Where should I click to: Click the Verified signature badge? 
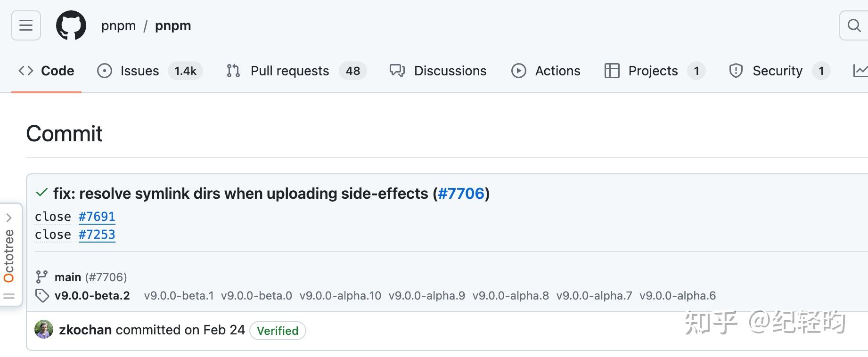(278, 331)
